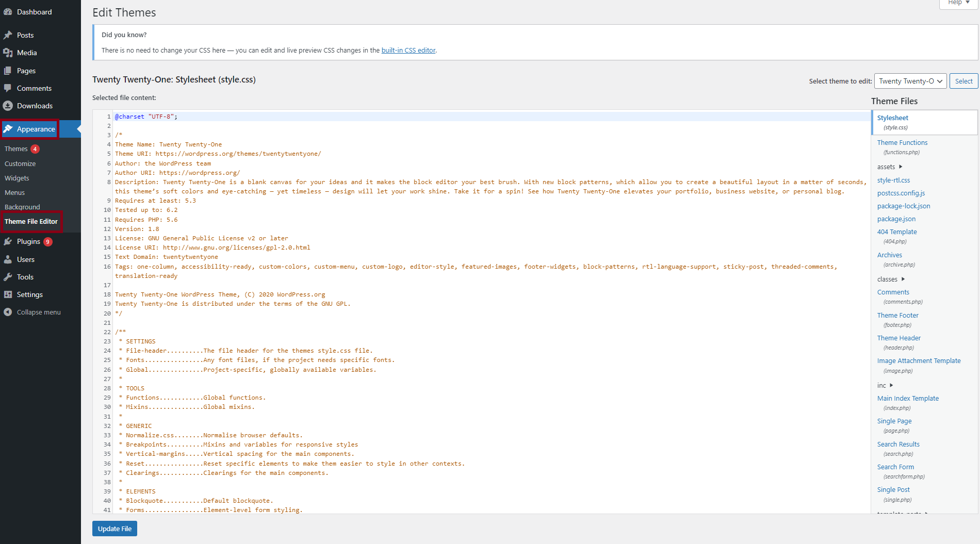Image resolution: width=980 pixels, height=544 pixels.
Task: Expand the assets folder
Action: tap(890, 167)
